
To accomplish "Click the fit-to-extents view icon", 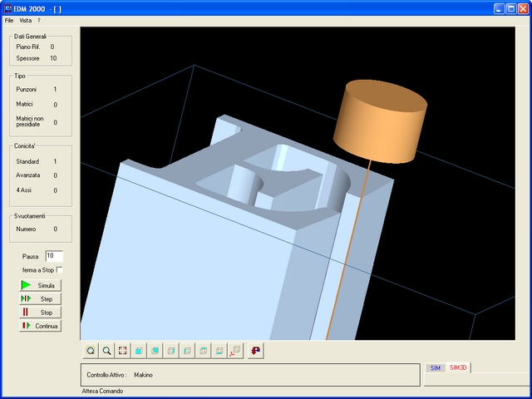I will [x=122, y=351].
